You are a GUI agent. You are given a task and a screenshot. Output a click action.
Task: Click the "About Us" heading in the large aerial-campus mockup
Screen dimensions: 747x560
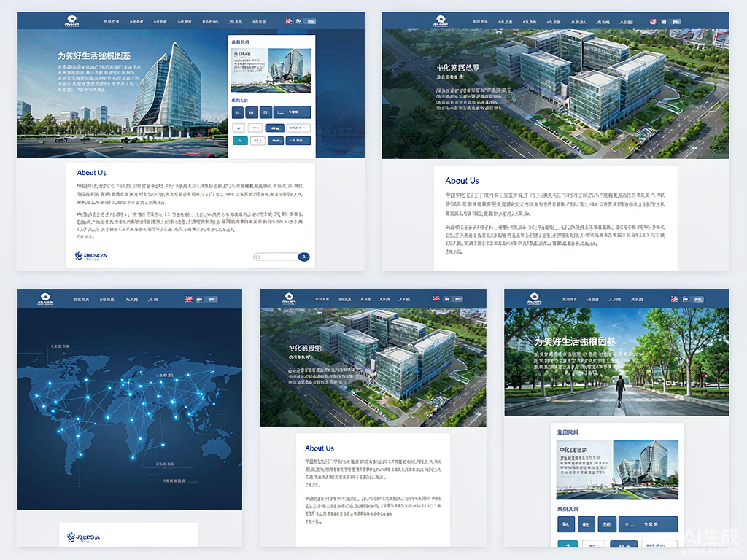pos(462,181)
